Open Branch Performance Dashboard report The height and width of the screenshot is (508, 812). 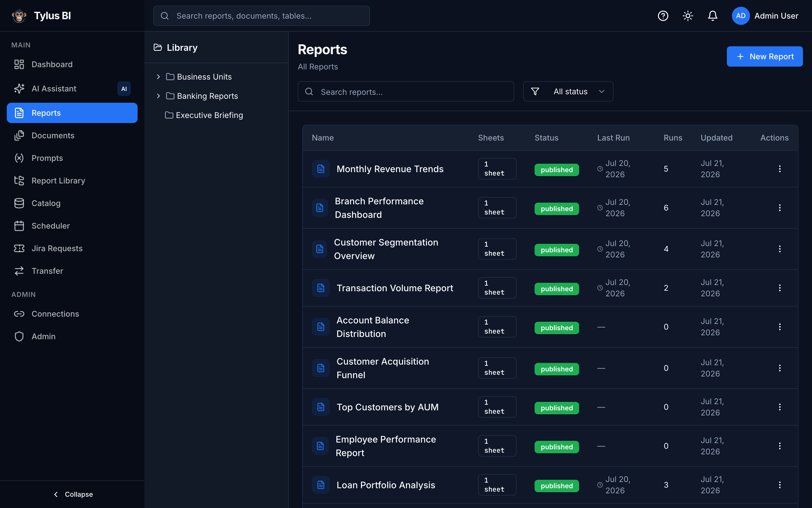click(379, 208)
